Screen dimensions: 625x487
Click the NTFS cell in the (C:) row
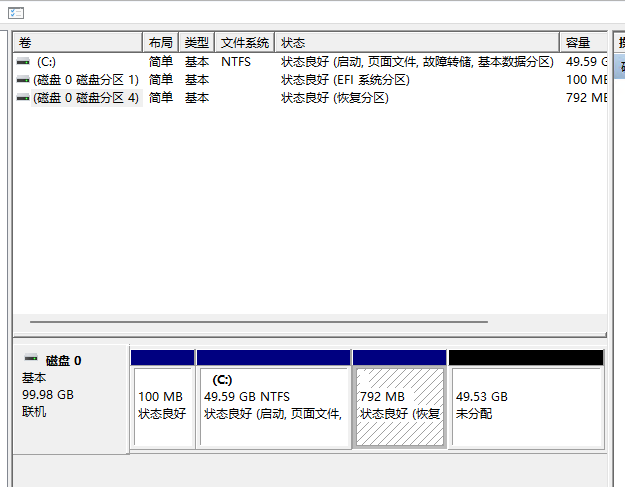[x=236, y=62]
